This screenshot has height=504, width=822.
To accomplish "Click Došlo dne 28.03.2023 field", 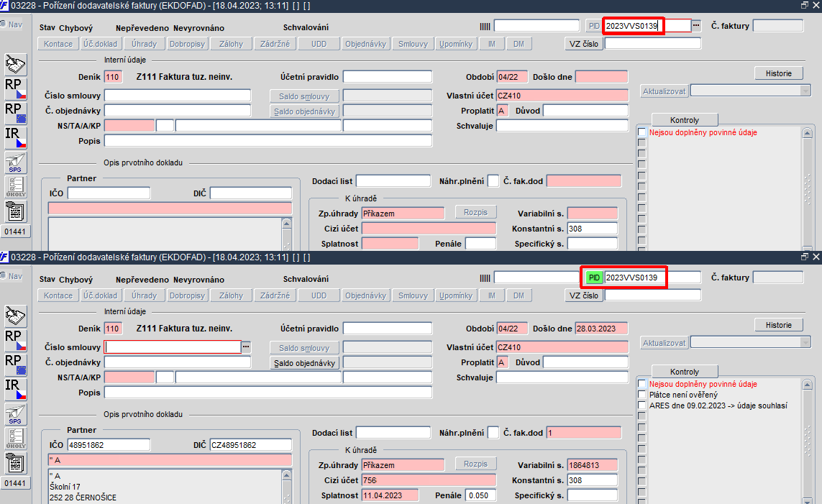I will [601, 329].
